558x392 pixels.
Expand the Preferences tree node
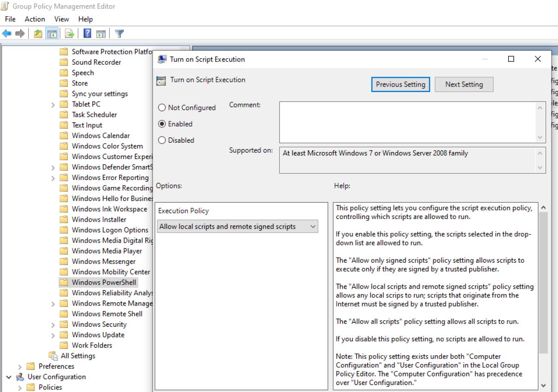click(x=20, y=366)
